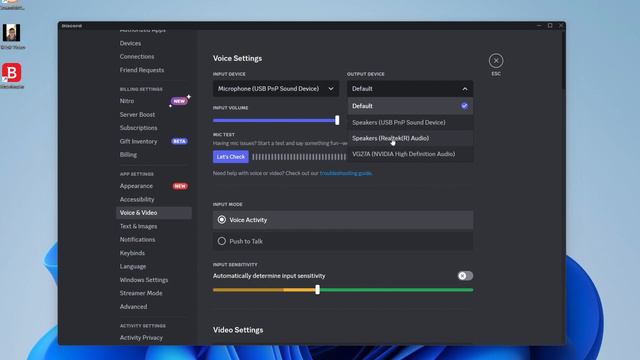Image resolution: width=640 pixels, height=360 pixels.
Task: Click the input volume slider handle
Action: 337,120
